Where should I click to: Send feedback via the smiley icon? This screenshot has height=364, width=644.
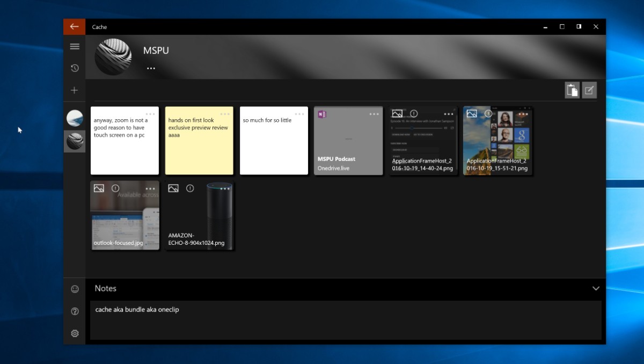point(75,289)
